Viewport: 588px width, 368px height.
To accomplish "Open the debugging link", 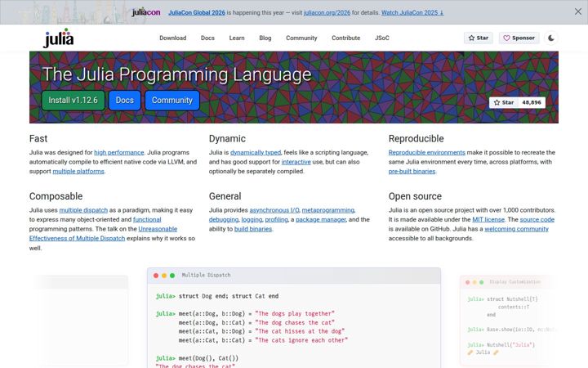I will tap(224, 219).
